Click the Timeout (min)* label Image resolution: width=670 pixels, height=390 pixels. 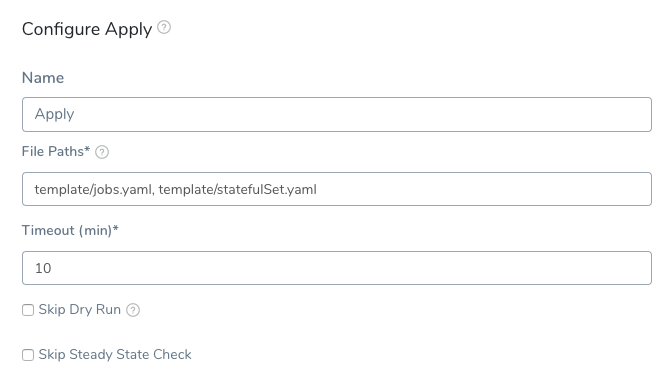click(70, 230)
